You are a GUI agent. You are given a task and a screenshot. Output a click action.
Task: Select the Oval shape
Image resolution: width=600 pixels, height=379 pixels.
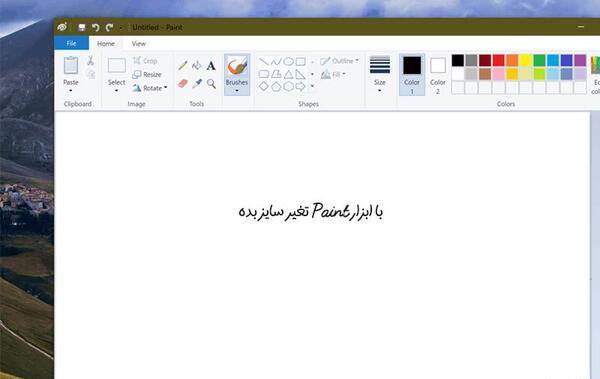[x=289, y=61]
